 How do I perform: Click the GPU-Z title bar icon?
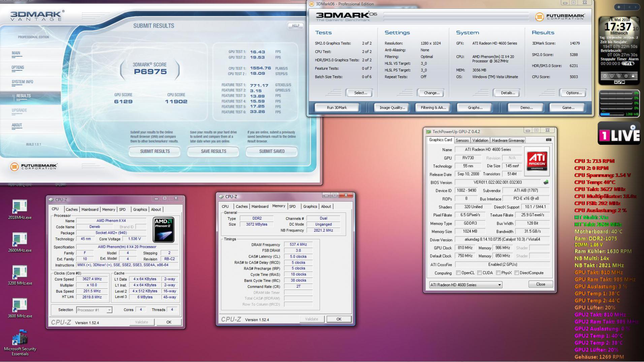[428, 132]
